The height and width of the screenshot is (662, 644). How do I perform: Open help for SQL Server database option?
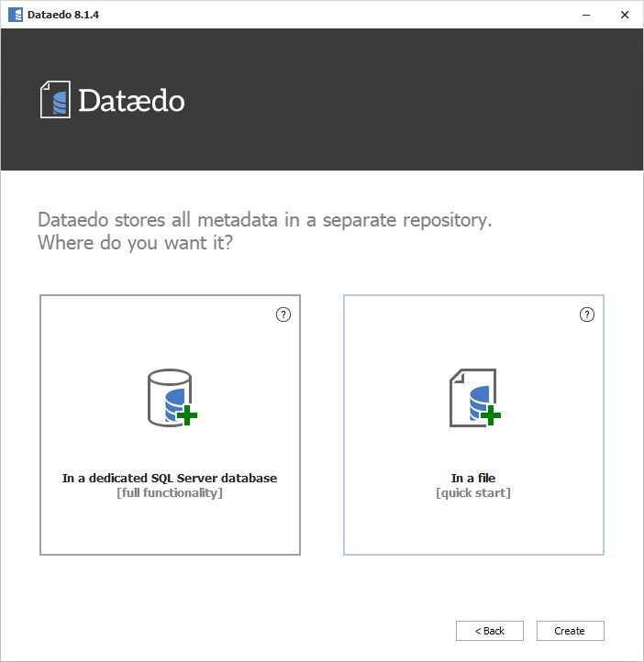click(x=283, y=314)
